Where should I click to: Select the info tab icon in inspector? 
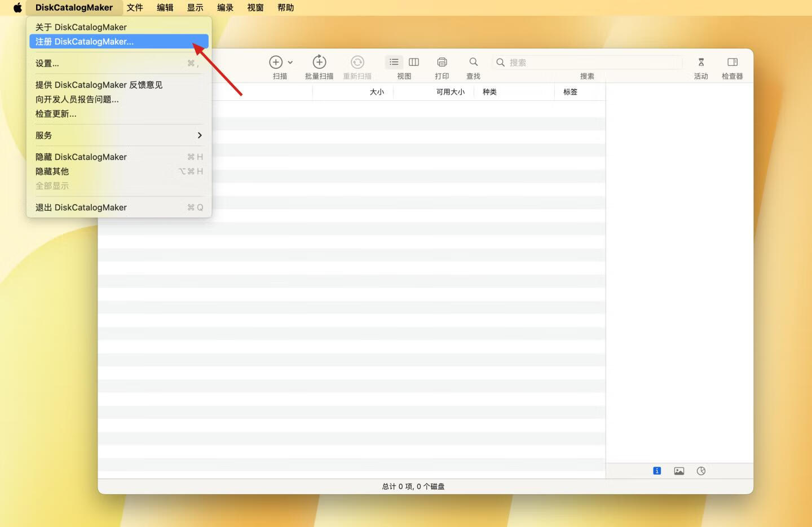click(x=657, y=471)
